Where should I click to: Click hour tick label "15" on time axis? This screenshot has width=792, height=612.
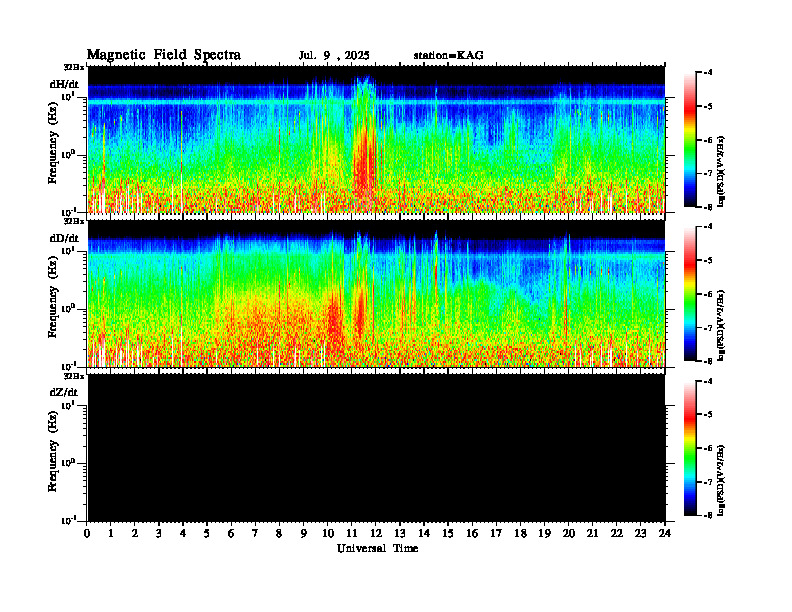448,533
